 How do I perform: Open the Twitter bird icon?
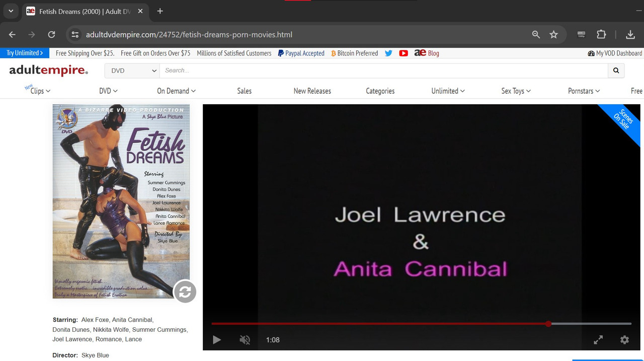pos(388,53)
